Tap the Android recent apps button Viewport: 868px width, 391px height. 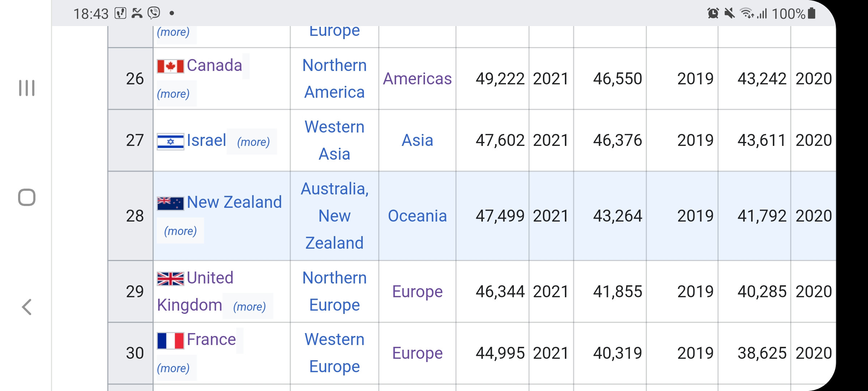[27, 88]
